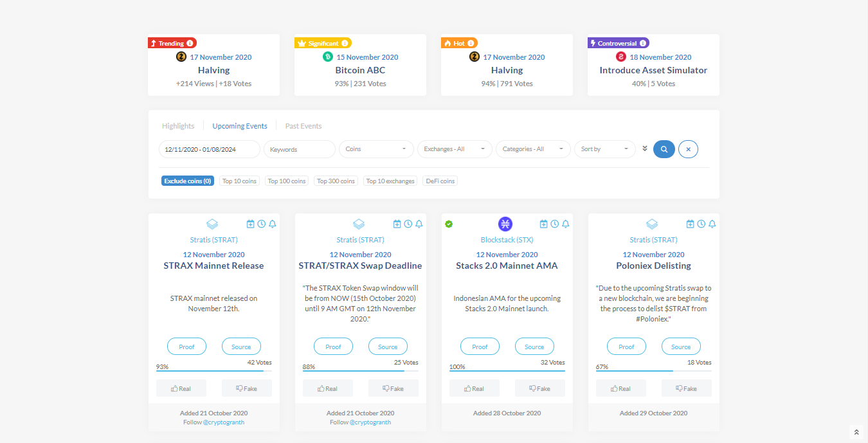Click Bitcoin ABC green coin icon

tap(328, 57)
